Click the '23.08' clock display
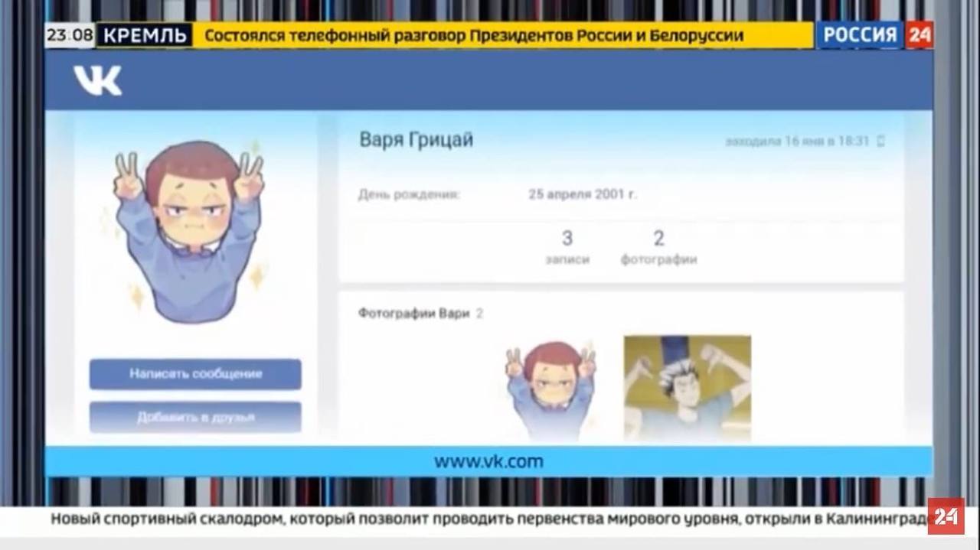Viewport: 980px width, 550px height. click(x=70, y=35)
